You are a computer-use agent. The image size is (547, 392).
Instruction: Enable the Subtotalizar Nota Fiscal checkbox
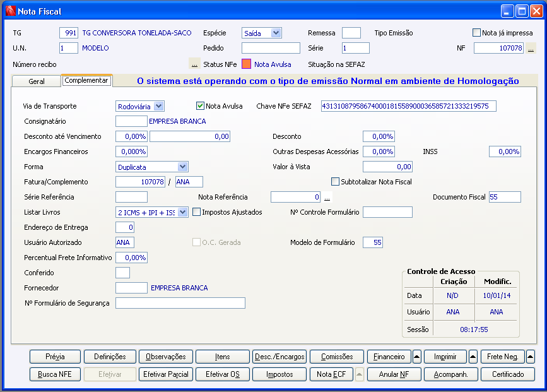tap(335, 182)
